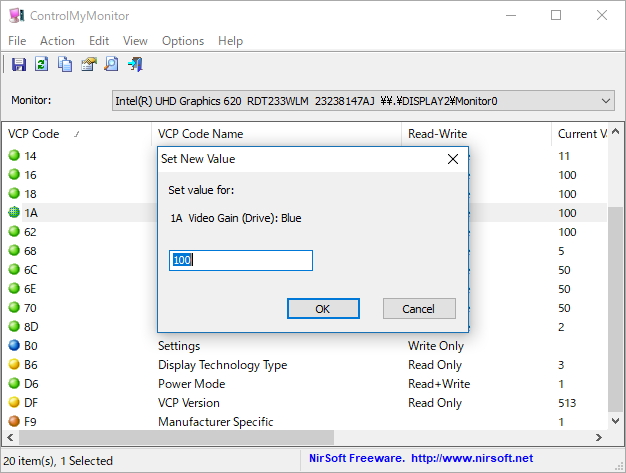
Task: Select the green icon of row 6E
Action: click(14, 288)
